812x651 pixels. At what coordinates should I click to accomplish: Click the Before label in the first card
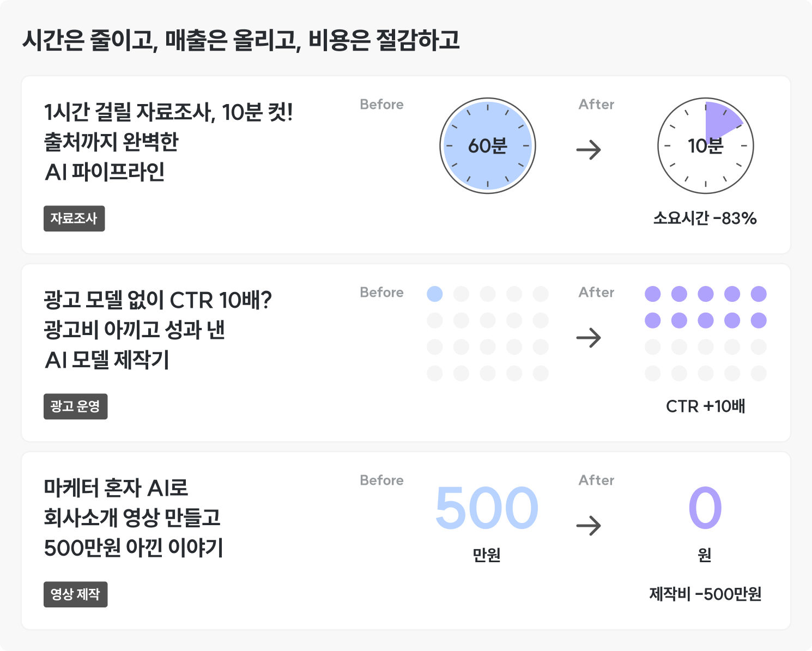pos(381,104)
